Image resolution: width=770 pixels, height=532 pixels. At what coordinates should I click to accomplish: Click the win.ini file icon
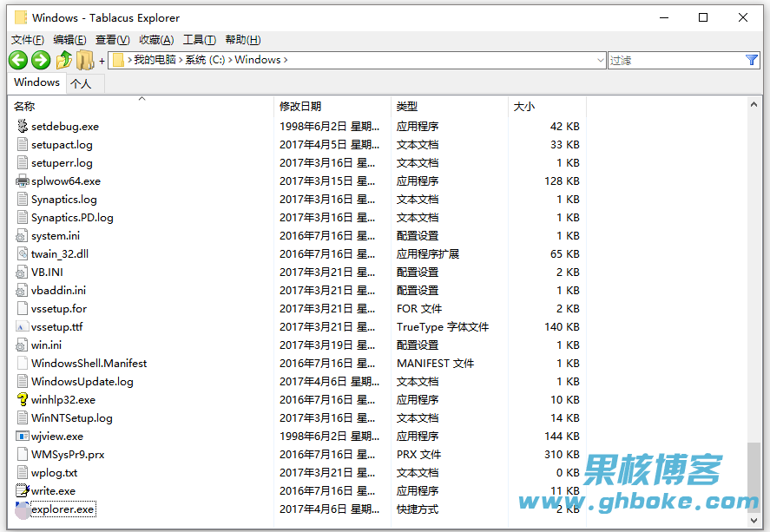[x=22, y=345]
